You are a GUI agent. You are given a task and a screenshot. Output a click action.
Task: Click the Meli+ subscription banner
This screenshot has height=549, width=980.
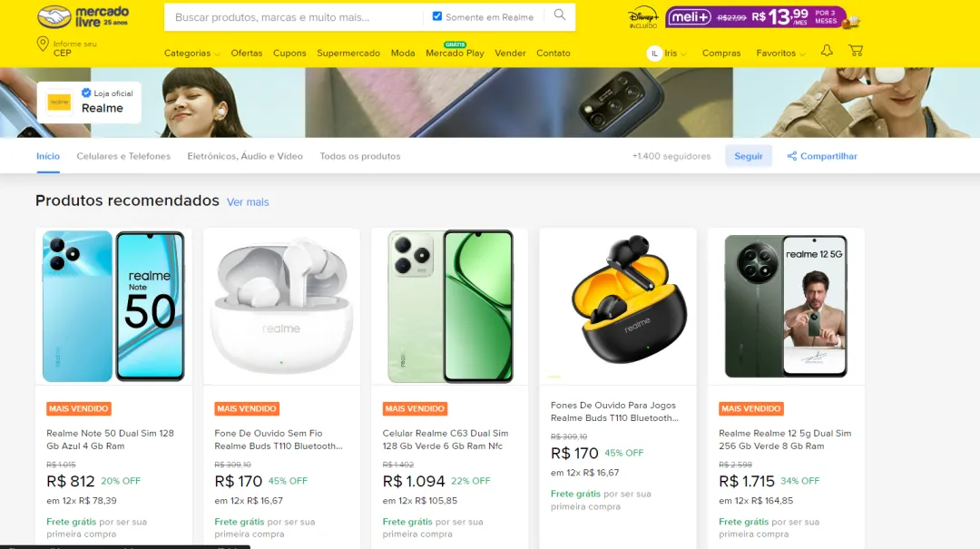tap(762, 17)
